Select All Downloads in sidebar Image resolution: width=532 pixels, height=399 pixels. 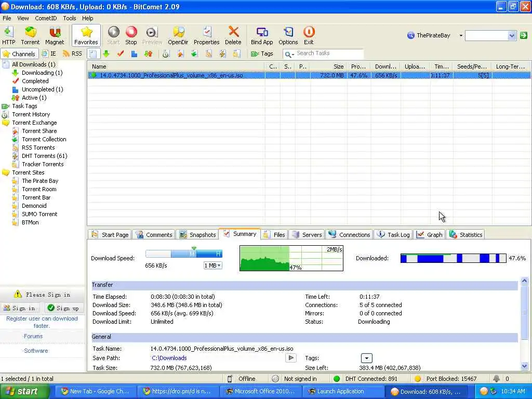[34, 64]
